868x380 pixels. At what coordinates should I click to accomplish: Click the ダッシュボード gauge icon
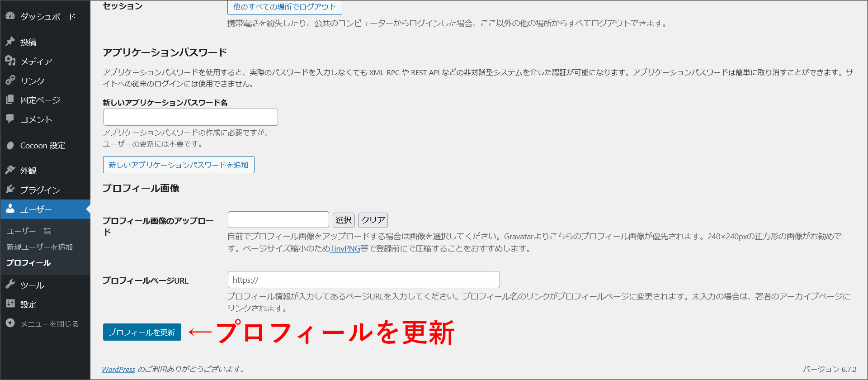(10, 16)
